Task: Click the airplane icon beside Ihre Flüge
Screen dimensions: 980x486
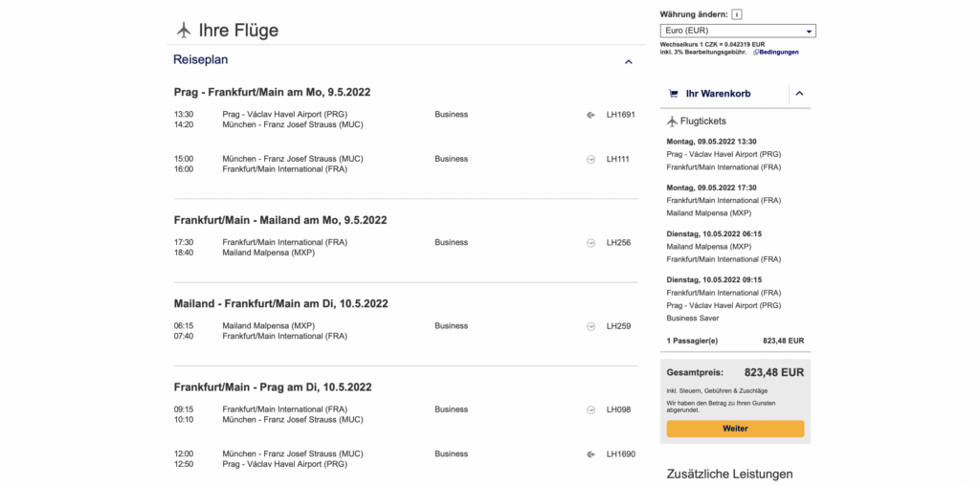Action: tap(185, 30)
